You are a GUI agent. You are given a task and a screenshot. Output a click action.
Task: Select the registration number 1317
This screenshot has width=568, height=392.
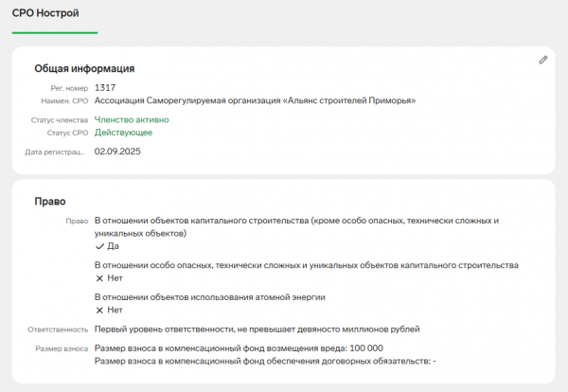[x=105, y=88]
